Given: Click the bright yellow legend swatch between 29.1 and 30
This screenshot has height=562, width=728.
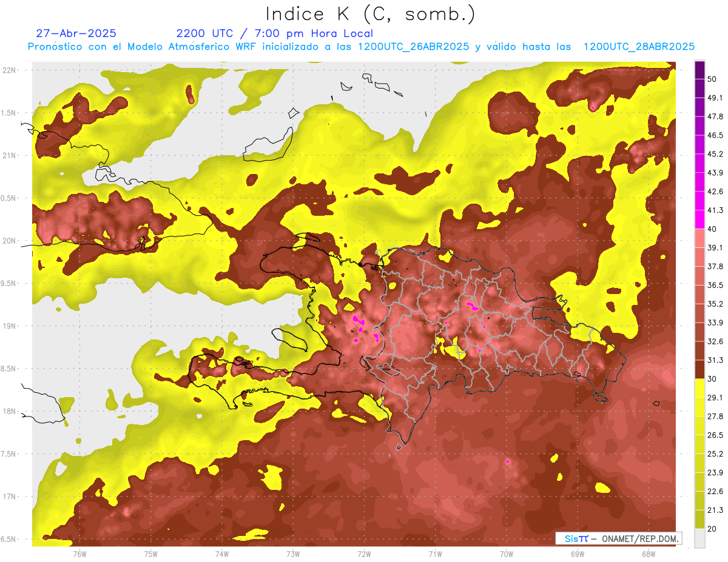Looking at the screenshot, I should [699, 388].
